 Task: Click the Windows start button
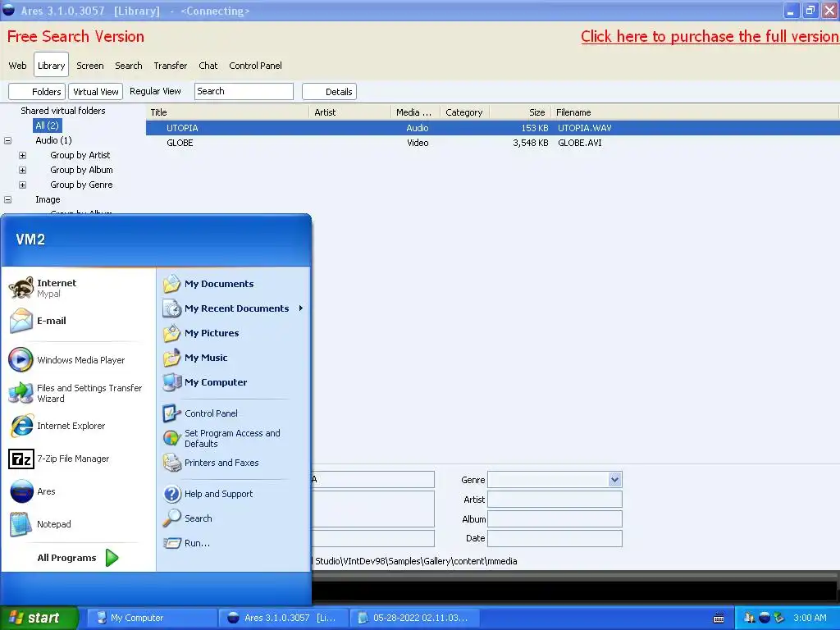pyautogui.click(x=39, y=618)
